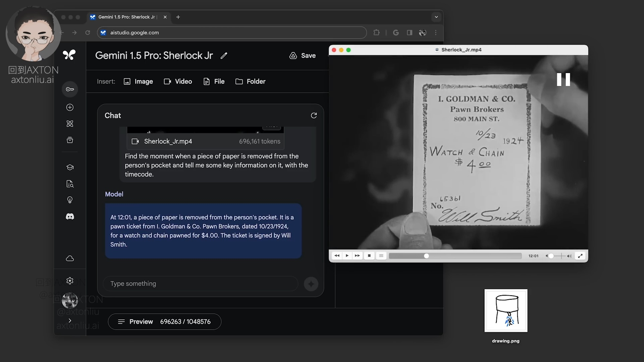Open the Discord icon in sidebar
This screenshot has height=362, width=644.
coord(70,217)
